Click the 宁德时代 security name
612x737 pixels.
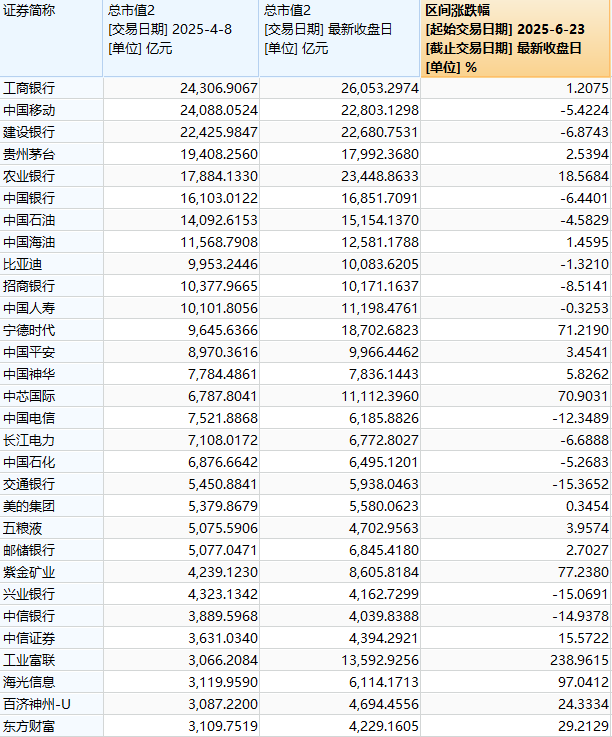[x=29, y=330]
